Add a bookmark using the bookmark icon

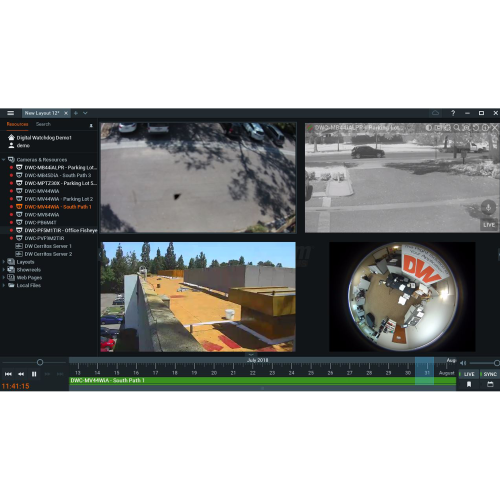click(x=469, y=384)
